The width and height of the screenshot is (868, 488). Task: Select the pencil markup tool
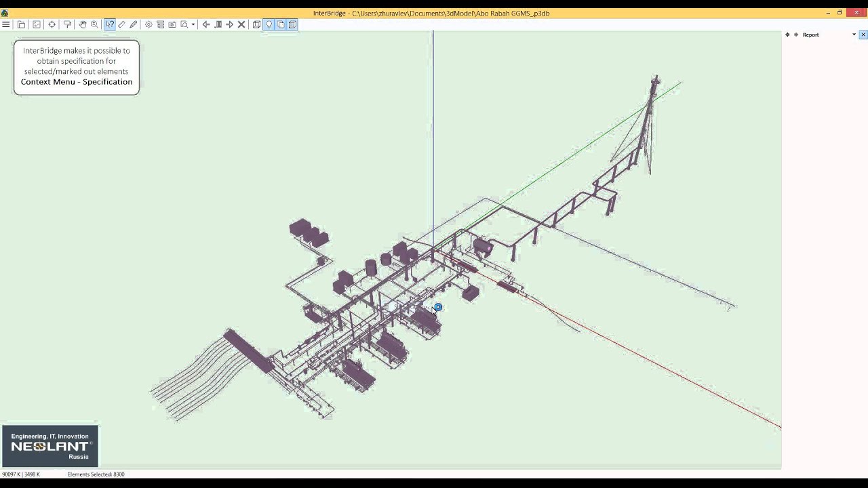(x=134, y=24)
